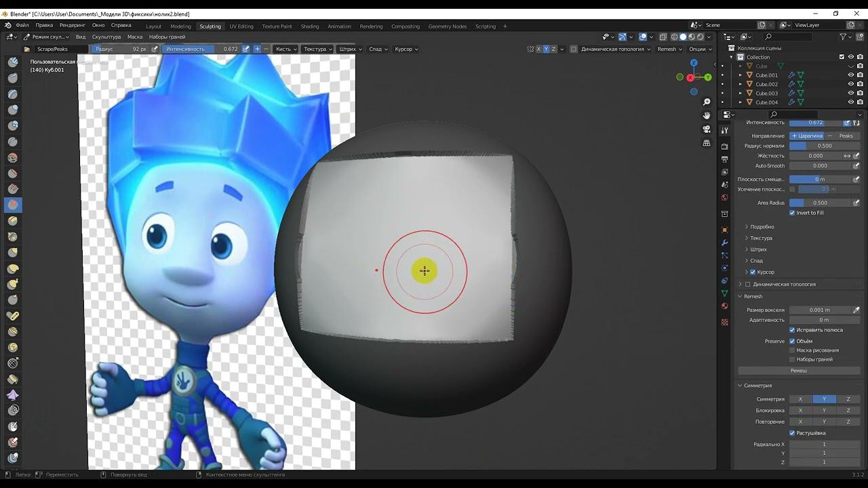Enable Симметрия X axis button

click(x=801, y=399)
